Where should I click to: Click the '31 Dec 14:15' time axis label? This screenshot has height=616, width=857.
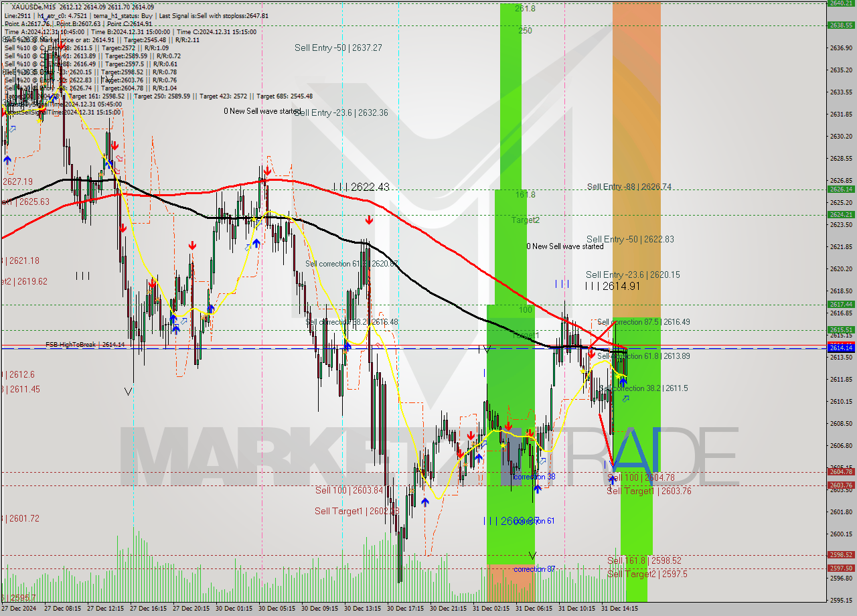click(x=619, y=609)
